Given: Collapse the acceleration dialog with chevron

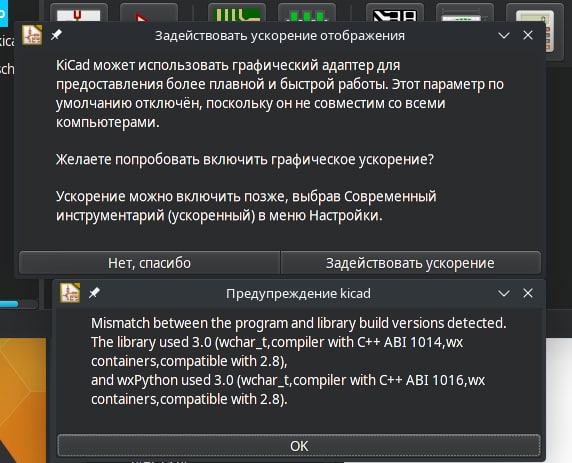Looking at the screenshot, I should click(x=504, y=36).
